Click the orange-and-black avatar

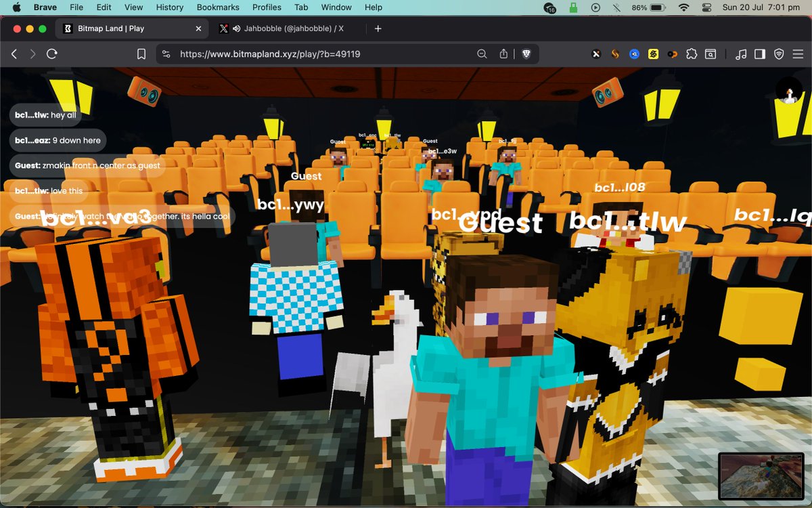click(x=115, y=359)
